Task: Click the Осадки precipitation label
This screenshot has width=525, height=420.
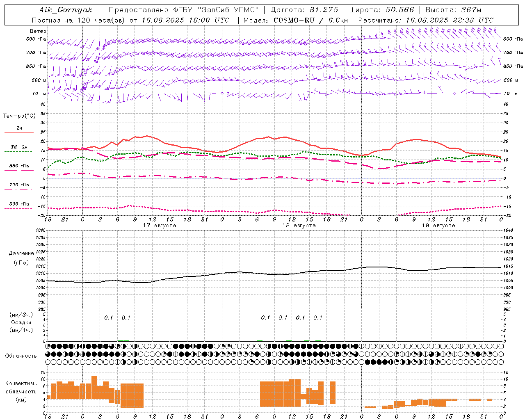Action: click(21, 323)
